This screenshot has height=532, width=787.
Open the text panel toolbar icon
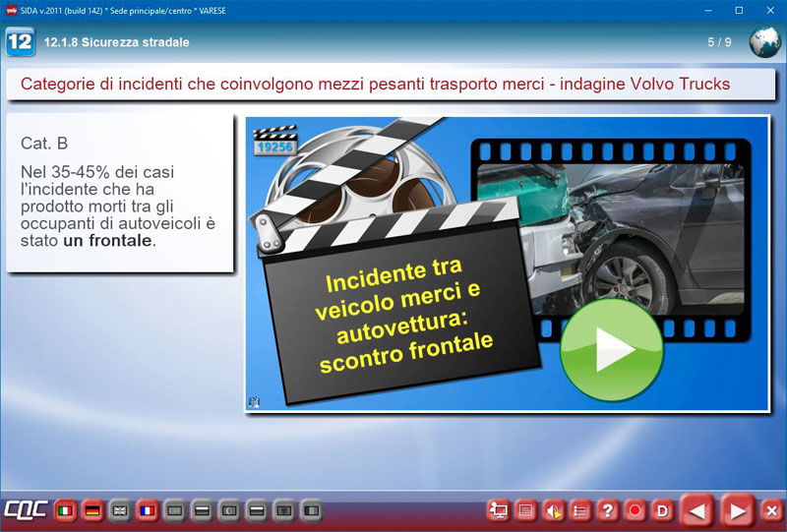(526, 510)
